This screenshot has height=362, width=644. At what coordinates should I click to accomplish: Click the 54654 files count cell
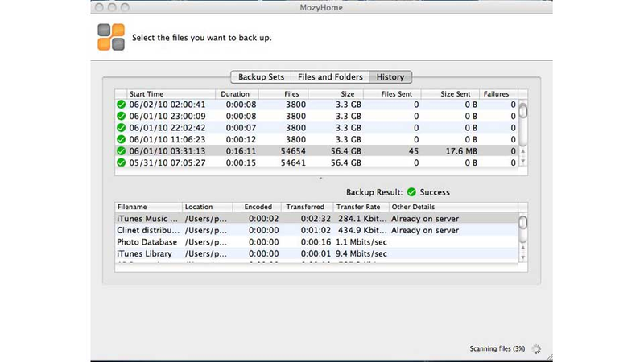point(293,151)
